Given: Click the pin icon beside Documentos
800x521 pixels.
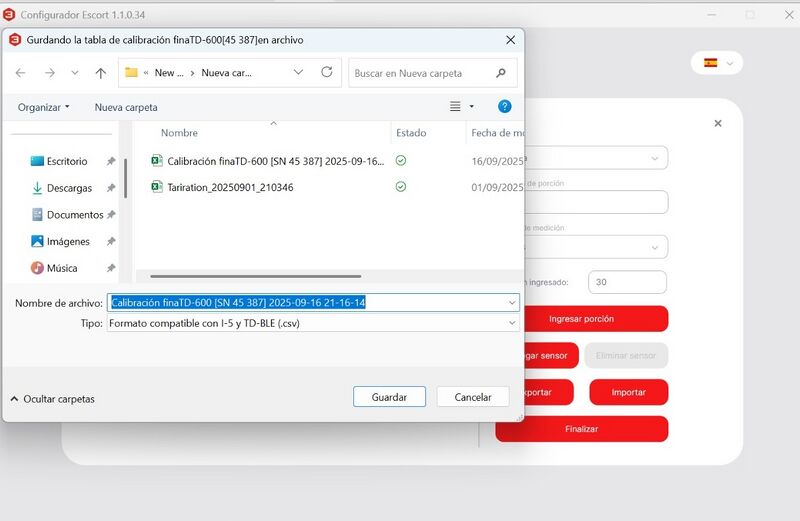Looking at the screenshot, I should [111, 215].
